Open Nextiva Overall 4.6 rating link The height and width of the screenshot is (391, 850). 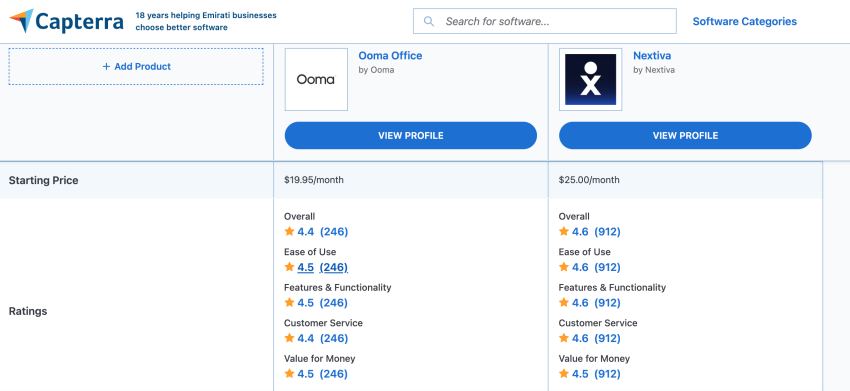[x=596, y=232]
